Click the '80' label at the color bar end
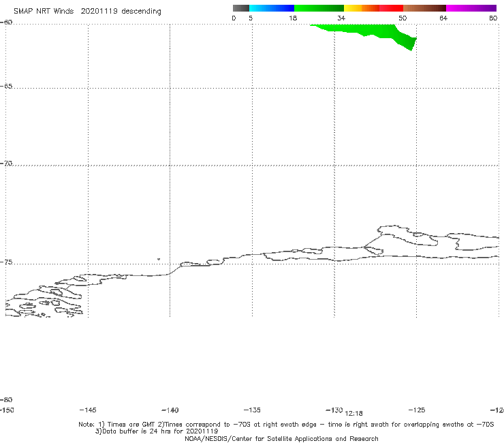This screenshot has width=504, height=443. click(x=493, y=18)
